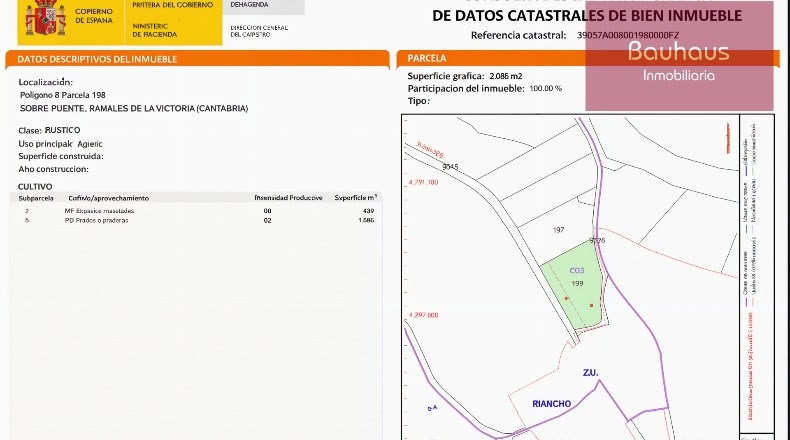Click the surface value 439
This screenshot has width=790, height=440.
click(368, 211)
